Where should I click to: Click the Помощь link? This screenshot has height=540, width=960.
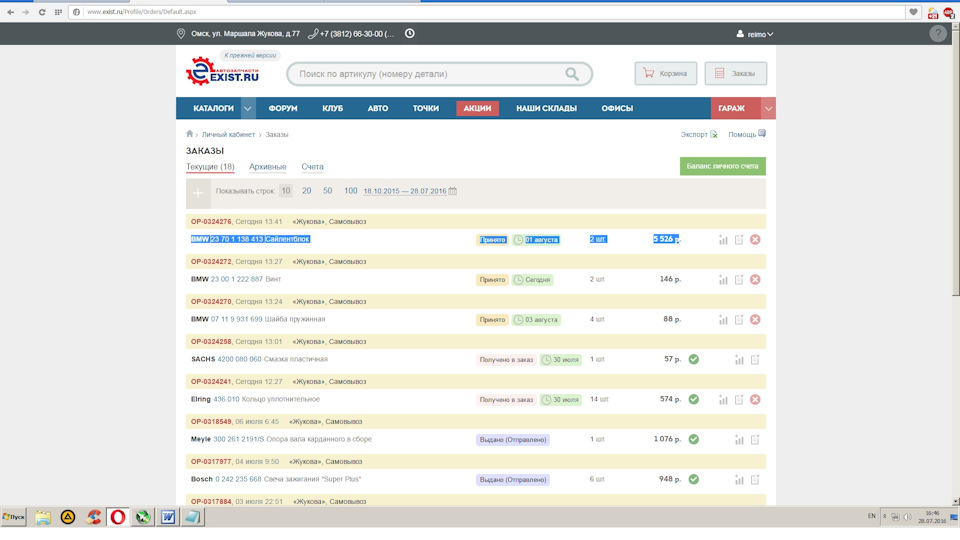[746, 135]
